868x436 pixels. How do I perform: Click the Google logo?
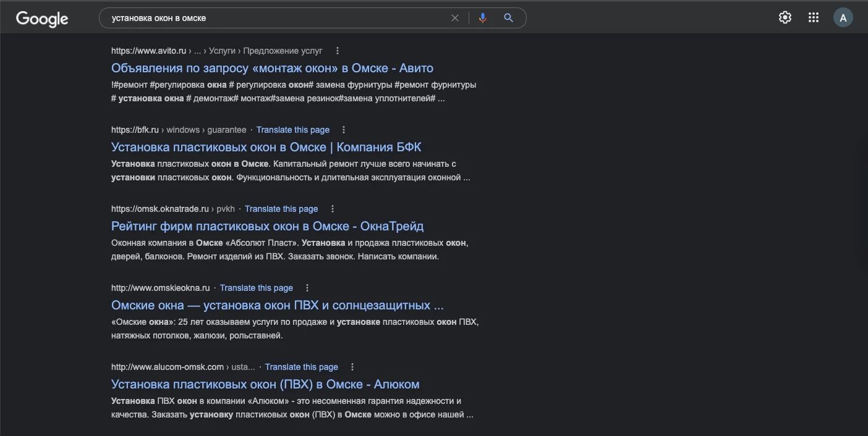click(x=42, y=19)
